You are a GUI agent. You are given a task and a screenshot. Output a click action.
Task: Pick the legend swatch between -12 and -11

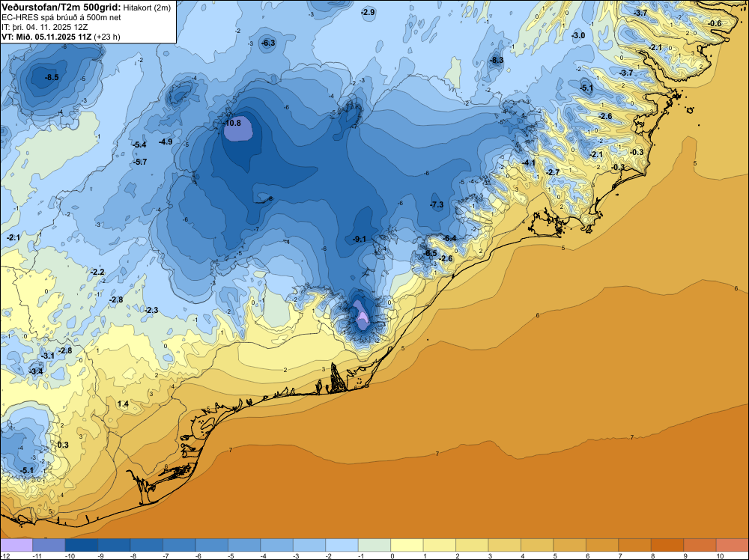pyautogui.click(x=16, y=545)
